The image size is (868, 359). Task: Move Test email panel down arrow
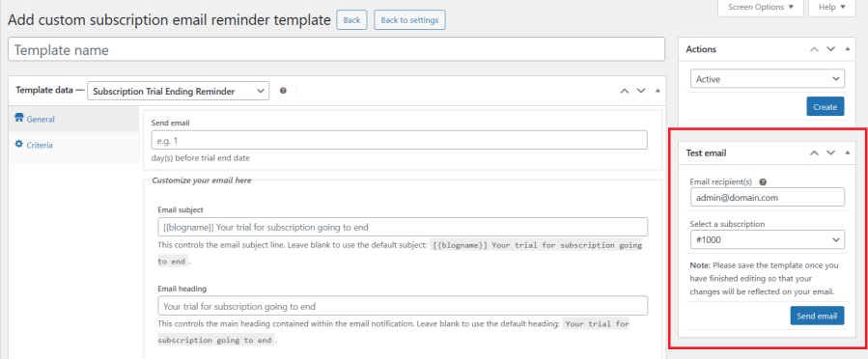coord(830,152)
